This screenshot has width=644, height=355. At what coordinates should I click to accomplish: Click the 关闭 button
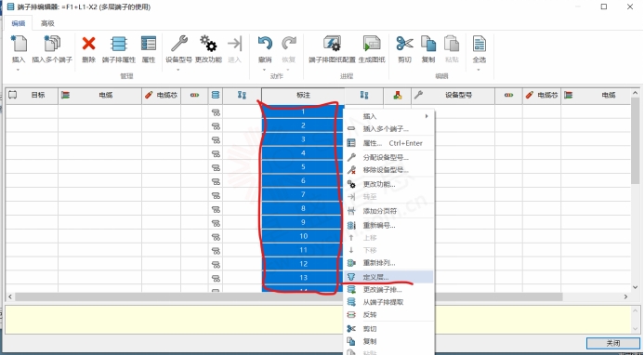(x=612, y=344)
